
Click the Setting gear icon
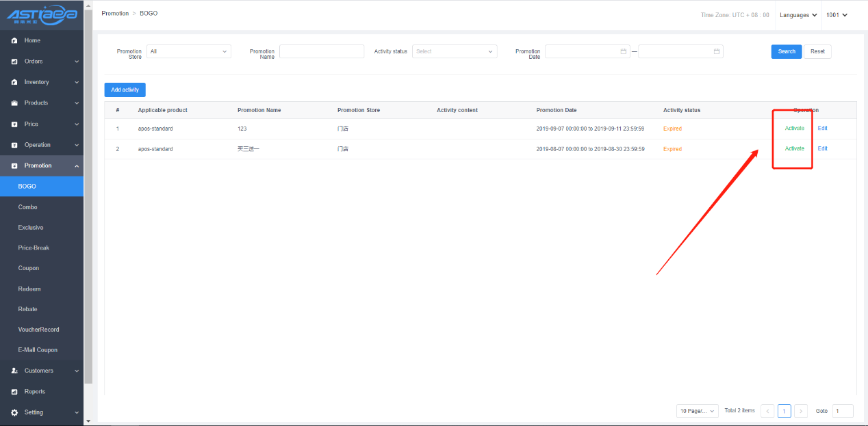click(x=14, y=412)
